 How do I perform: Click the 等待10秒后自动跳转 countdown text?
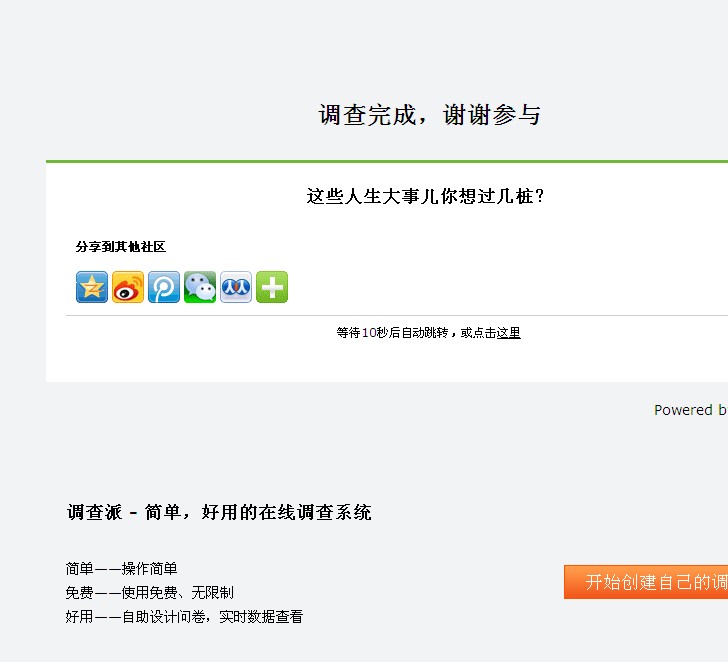pyautogui.click(x=392, y=333)
